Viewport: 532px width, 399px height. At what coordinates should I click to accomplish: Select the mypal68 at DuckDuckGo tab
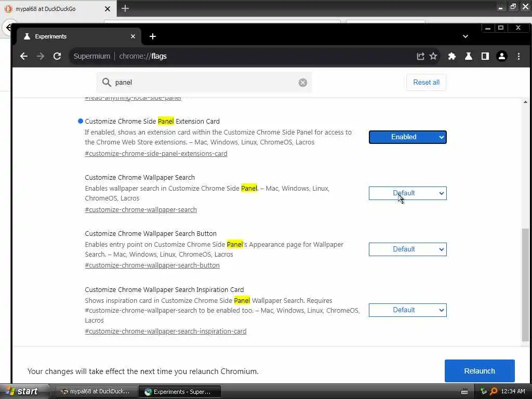[58, 9]
